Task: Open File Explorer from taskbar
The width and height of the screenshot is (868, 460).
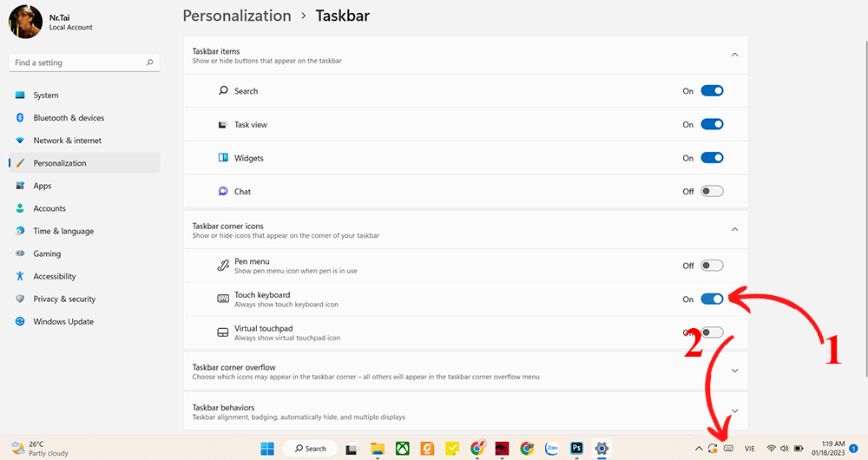Action: pyautogui.click(x=378, y=449)
